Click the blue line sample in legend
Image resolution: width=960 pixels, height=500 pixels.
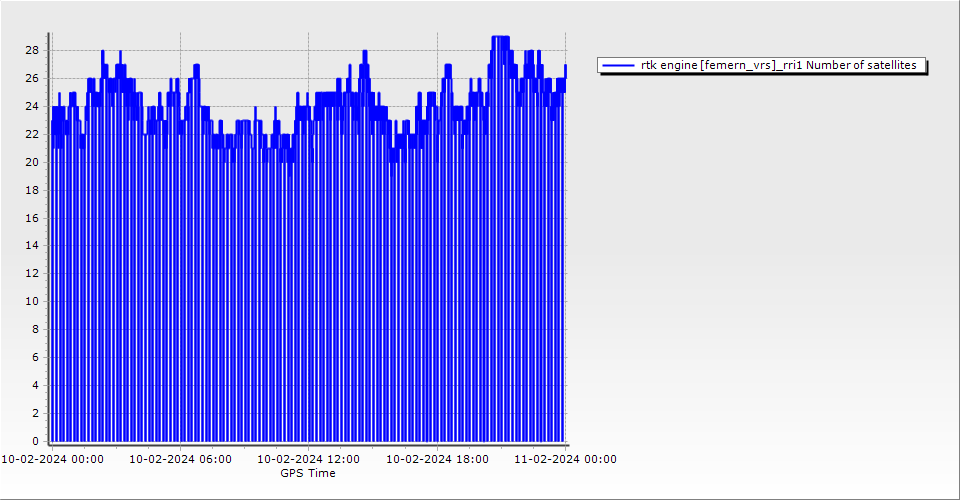coord(619,66)
